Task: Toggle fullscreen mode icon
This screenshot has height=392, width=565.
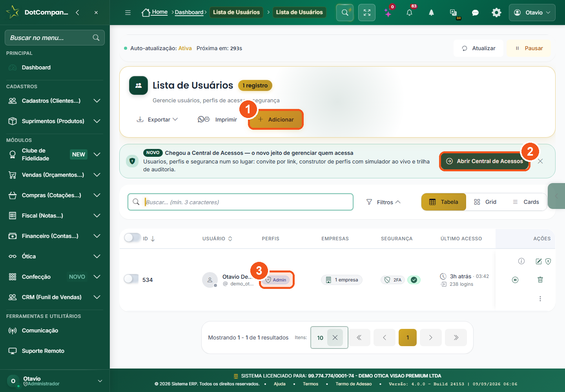Action: [x=367, y=13]
